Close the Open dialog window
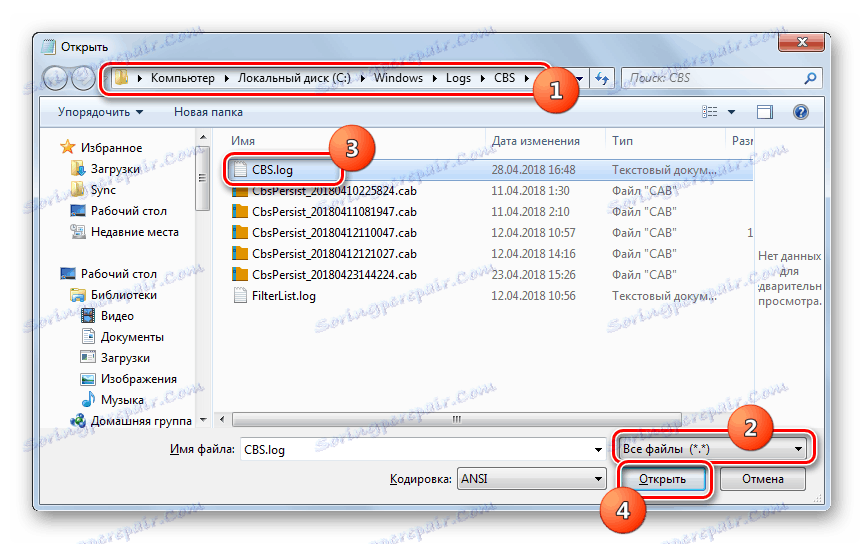The height and width of the screenshot is (544, 864). pos(802,42)
